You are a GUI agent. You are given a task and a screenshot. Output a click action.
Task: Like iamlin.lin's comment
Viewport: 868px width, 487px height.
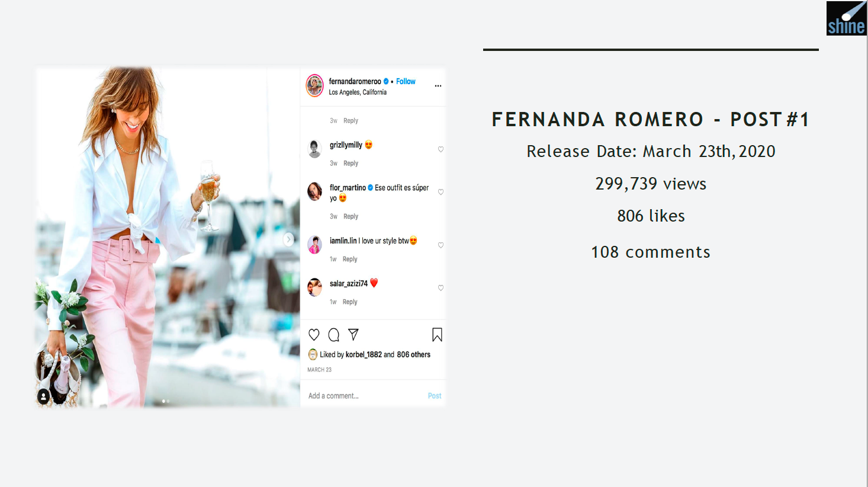(x=441, y=245)
